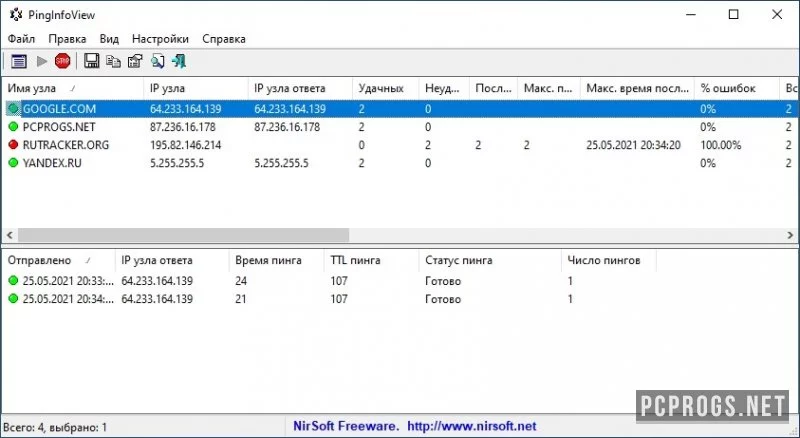This screenshot has height=438, width=800.
Task: Open the ping options toolbar icon
Action: point(19,61)
